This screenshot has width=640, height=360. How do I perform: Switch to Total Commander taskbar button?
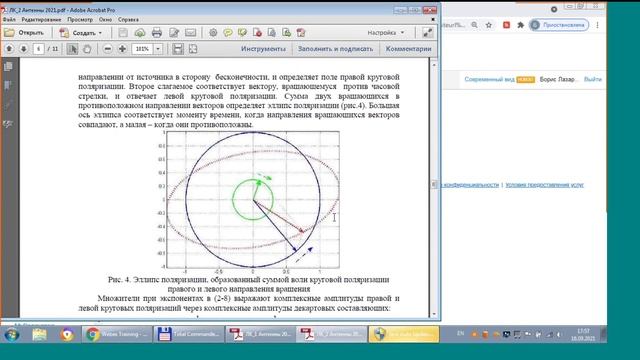pyautogui.click(x=189, y=334)
